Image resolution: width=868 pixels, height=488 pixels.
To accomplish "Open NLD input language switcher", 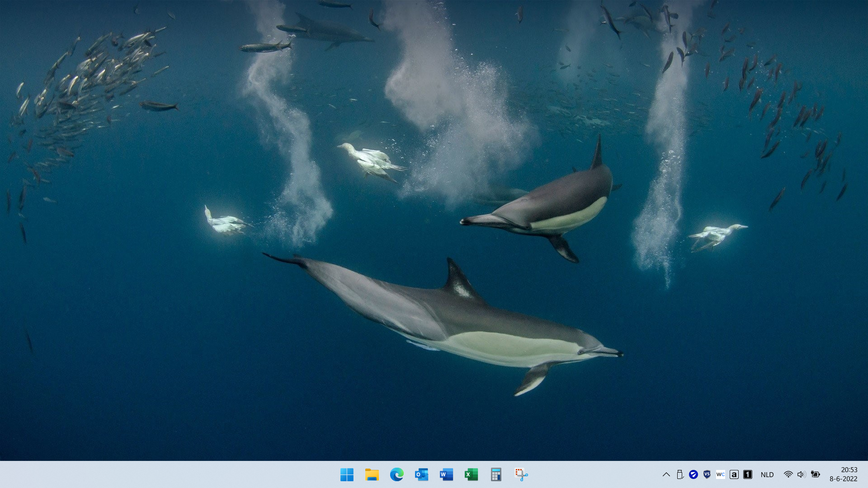I will 767,474.
